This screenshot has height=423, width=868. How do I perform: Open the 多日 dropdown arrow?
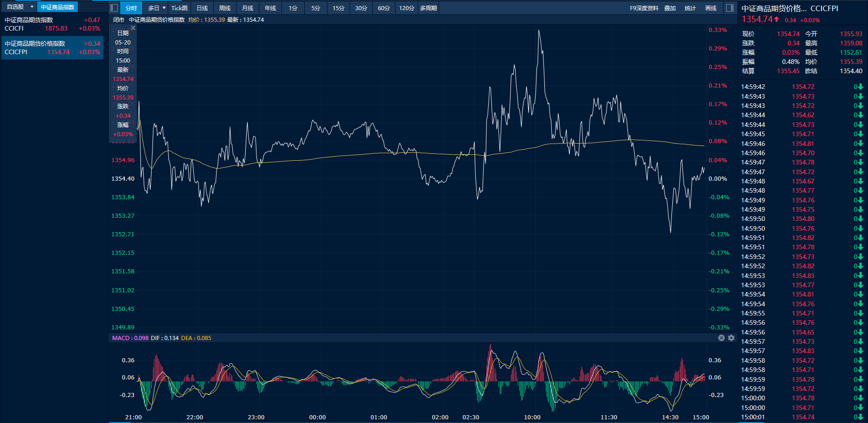tap(164, 8)
